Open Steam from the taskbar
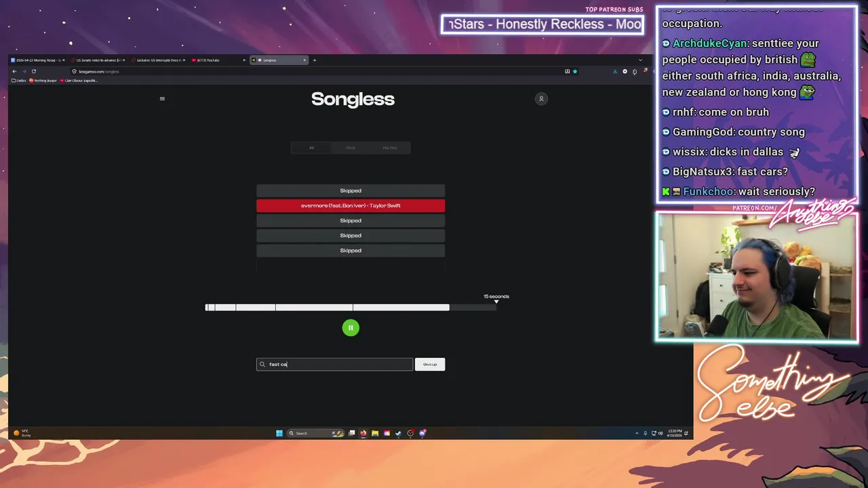 pos(398,433)
